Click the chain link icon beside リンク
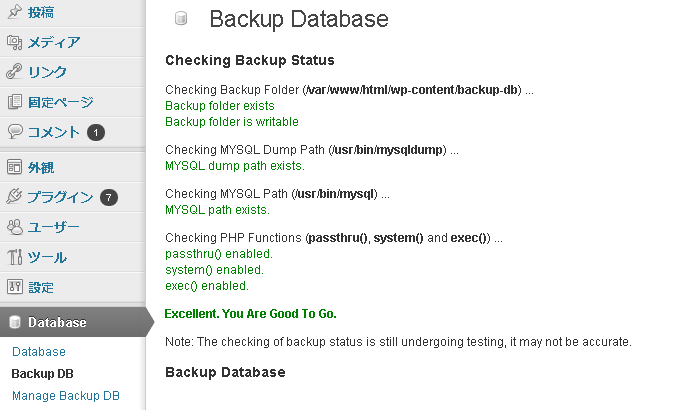Viewport: 674px width, 410px height. tap(14, 71)
